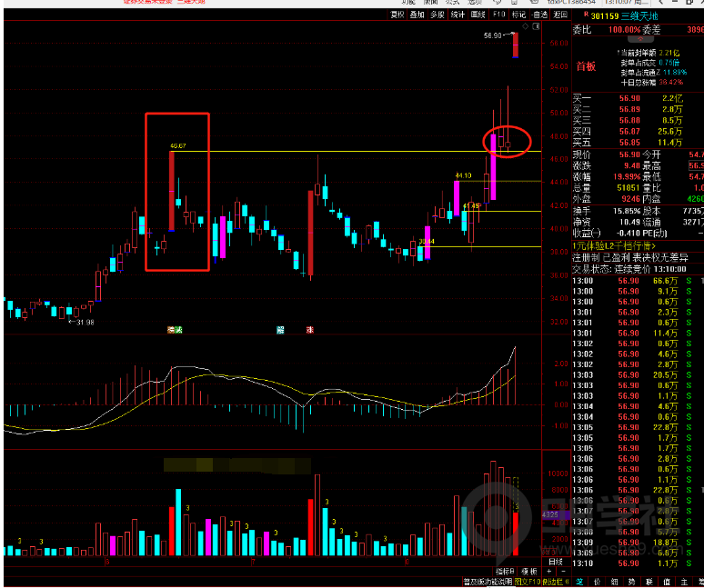Select the 多股 multi-stock view

[437, 15]
